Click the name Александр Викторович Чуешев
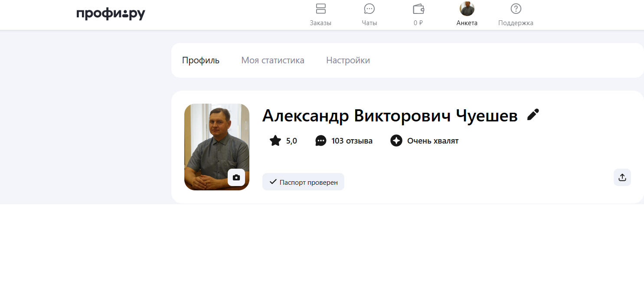Screen dimensions: 644x281 (390, 116)
